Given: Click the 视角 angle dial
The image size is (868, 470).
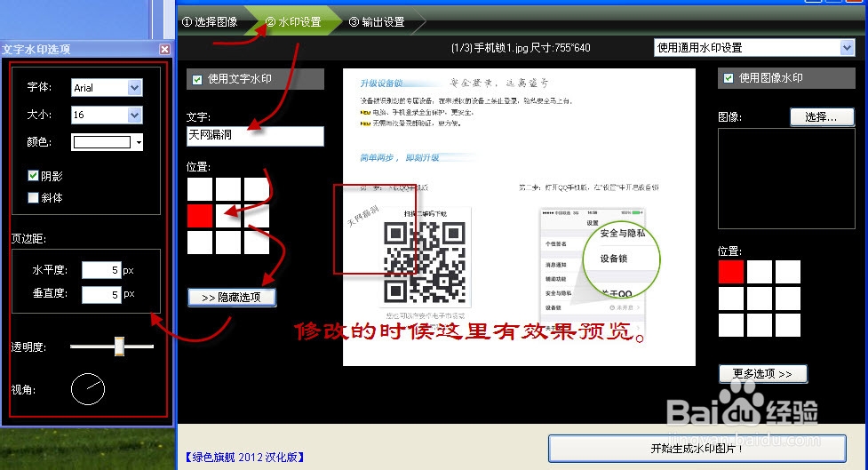Looking at the screenshot, I should click(x=88, y=389).
